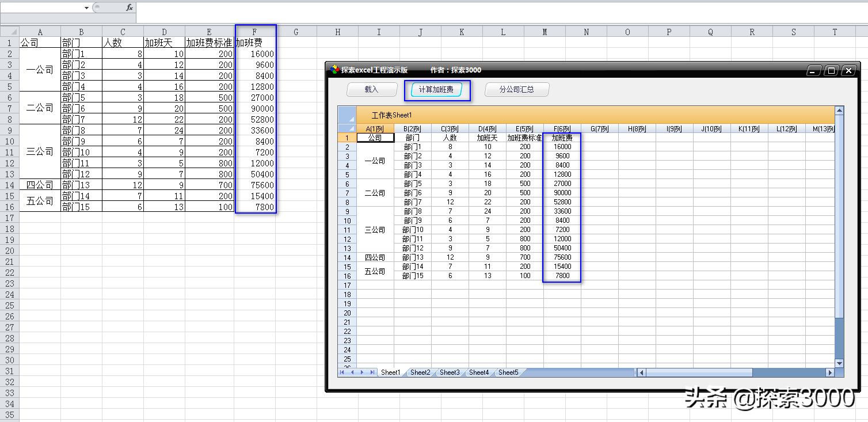Select the 工作表Sheet1 title bar in the dialog grid
This screenshot has height=422, width=868.
coord(595,115)
